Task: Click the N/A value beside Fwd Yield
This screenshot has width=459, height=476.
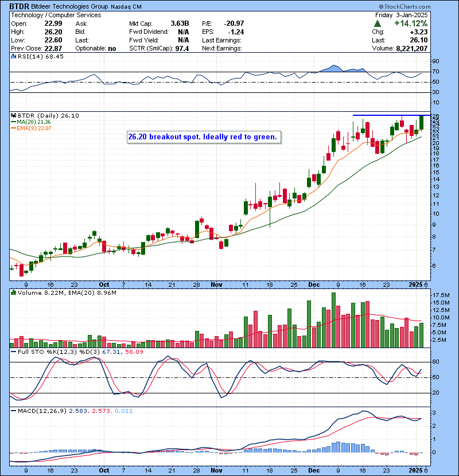Action: click(x=184, y=40)
